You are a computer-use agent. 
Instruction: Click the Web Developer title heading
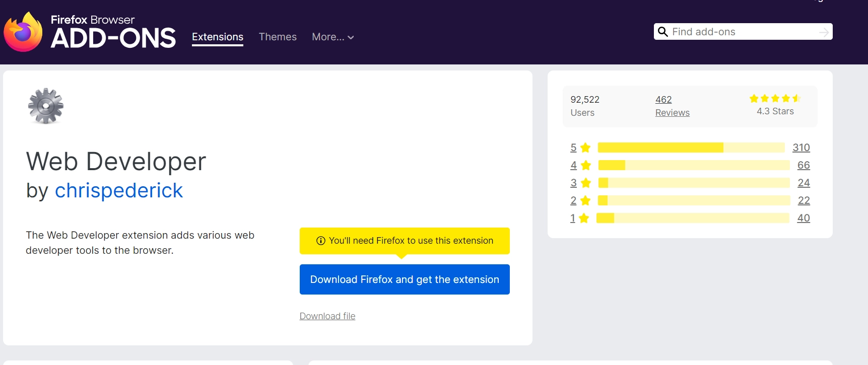[116, 162]
